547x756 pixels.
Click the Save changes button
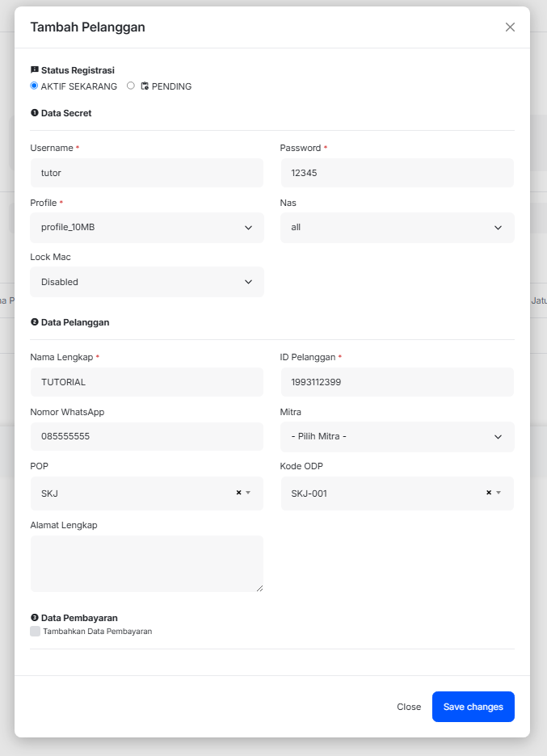pos(473,707)
